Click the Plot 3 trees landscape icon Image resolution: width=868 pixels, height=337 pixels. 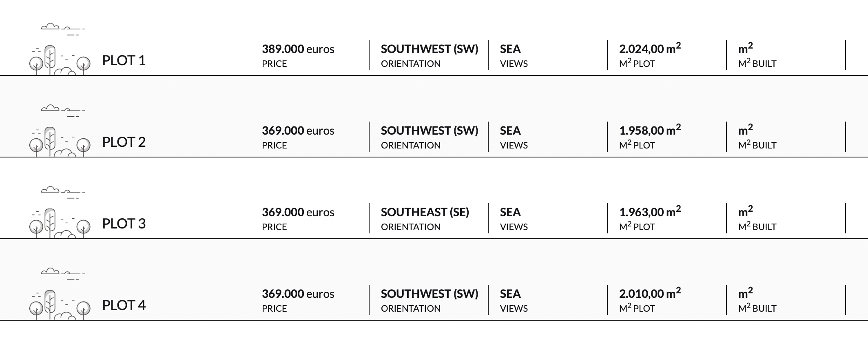coord(60,224)
